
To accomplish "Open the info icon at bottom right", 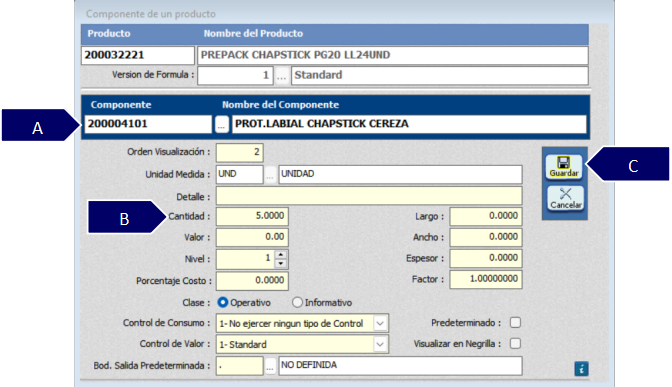I will pyautogui.click(x=581, y=369).
